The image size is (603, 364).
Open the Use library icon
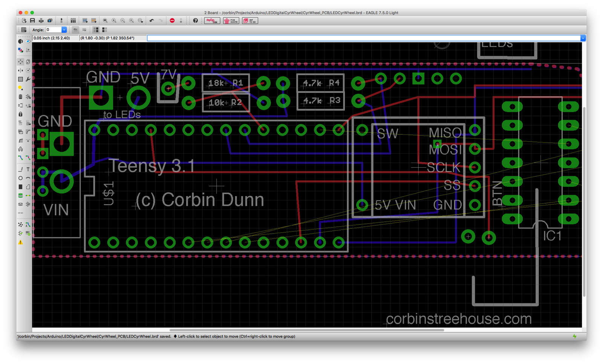click(73, 21)
